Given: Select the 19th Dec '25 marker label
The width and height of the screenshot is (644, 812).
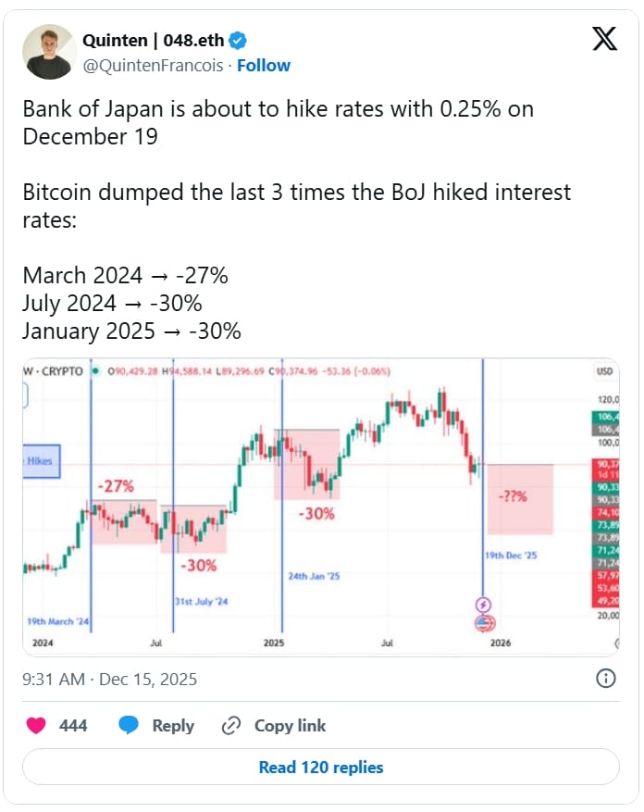Looking at the screenshot, I should click(511, 555).
